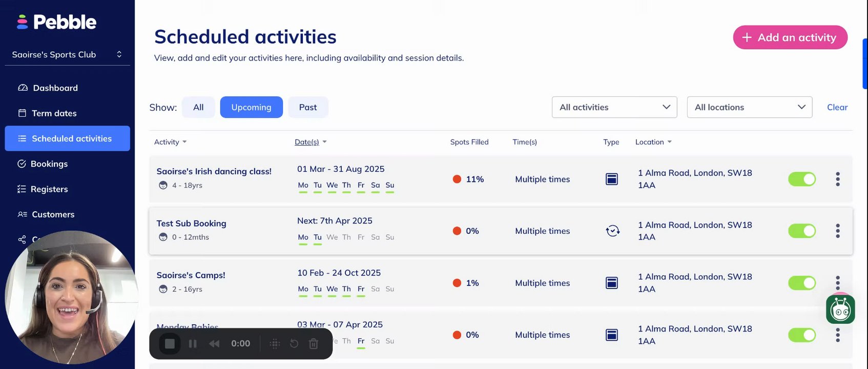Click the type icon for Saoirse's Camps
868x369 pixels.
point(612,283)
